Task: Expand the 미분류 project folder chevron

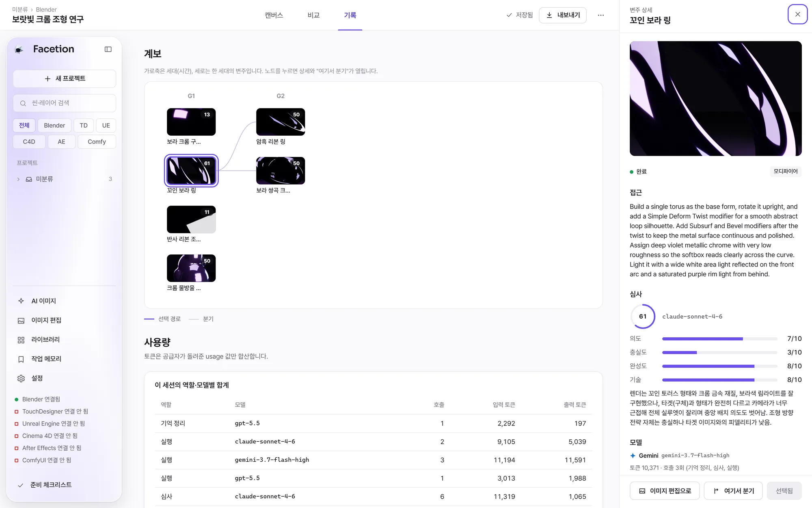Action: coord(18,179)
